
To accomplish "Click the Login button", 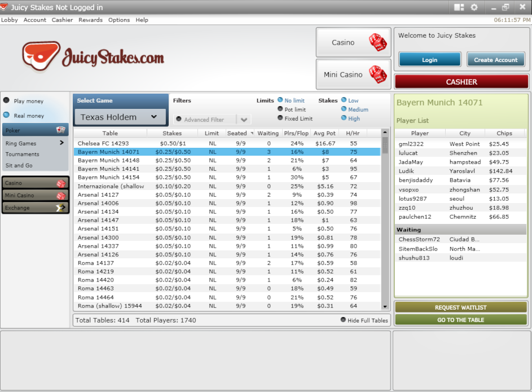I will (x=429, y=60).
